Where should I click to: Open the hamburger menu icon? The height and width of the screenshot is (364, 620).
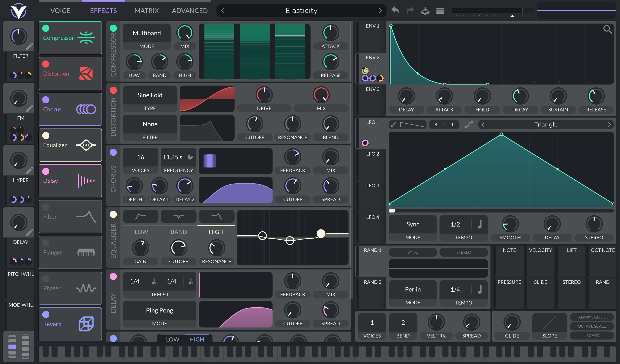pos(440,11)
